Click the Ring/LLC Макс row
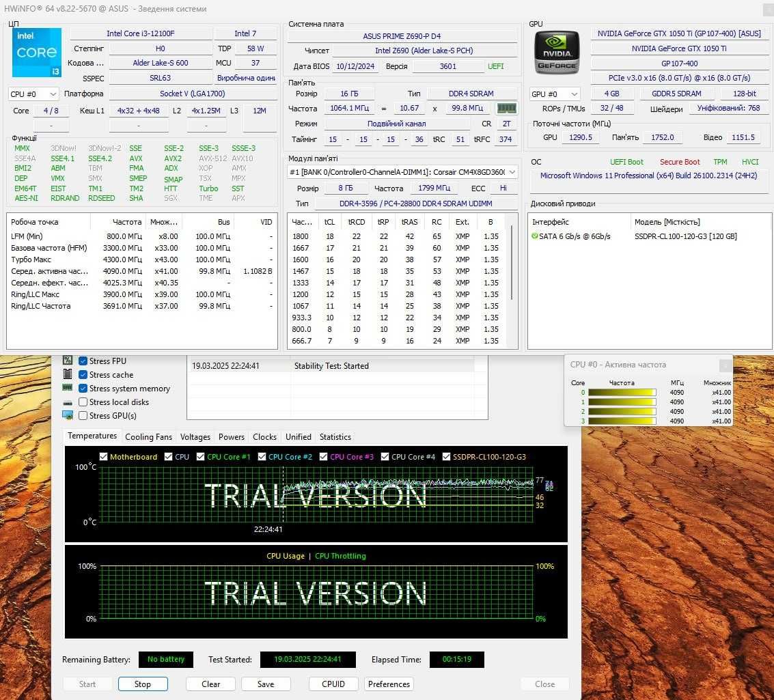 pyautogui.click(x=142, y=294)
